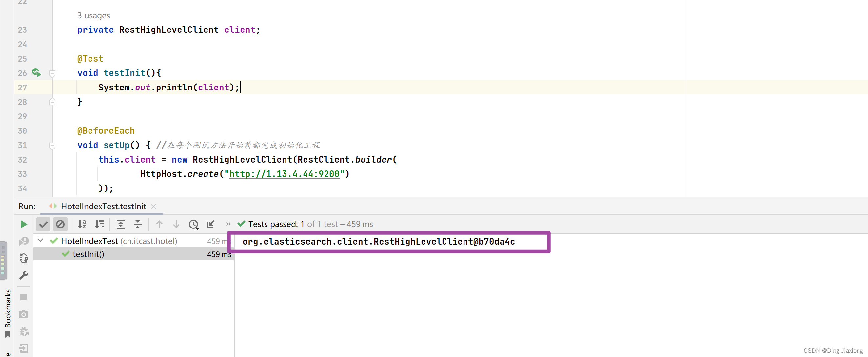The height and width of the screenshot is (357, 868).
Task: Click the setUp method name
Action: [x=117, y=145]
